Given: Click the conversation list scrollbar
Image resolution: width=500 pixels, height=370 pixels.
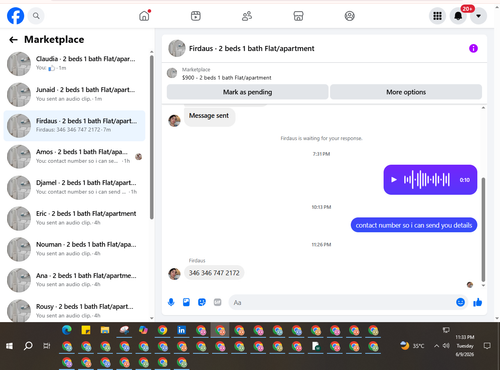Looking at the screenshot, I should click(x=152, y=137).
